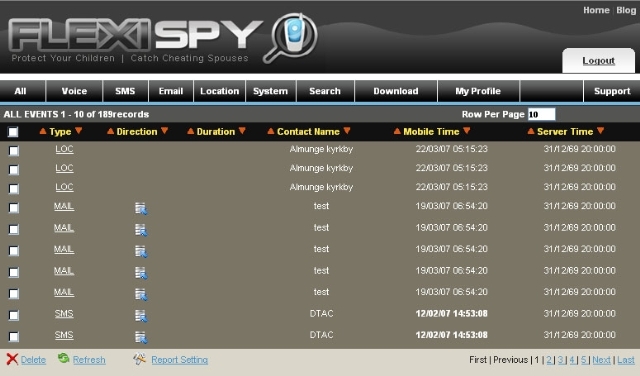This screenshot has width=640, height=376.
Task: Click the green Refresh icon
Action: [x=63, y=358]
